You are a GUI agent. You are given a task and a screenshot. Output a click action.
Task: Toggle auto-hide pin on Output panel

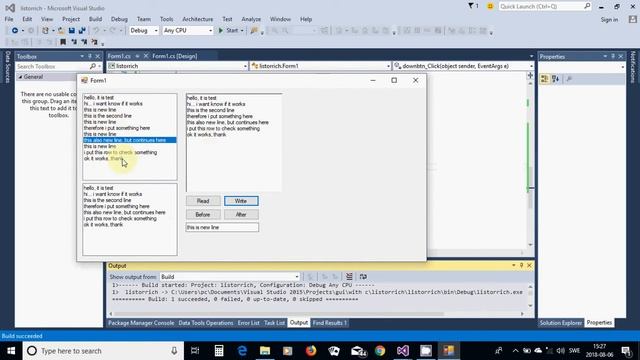521,266
